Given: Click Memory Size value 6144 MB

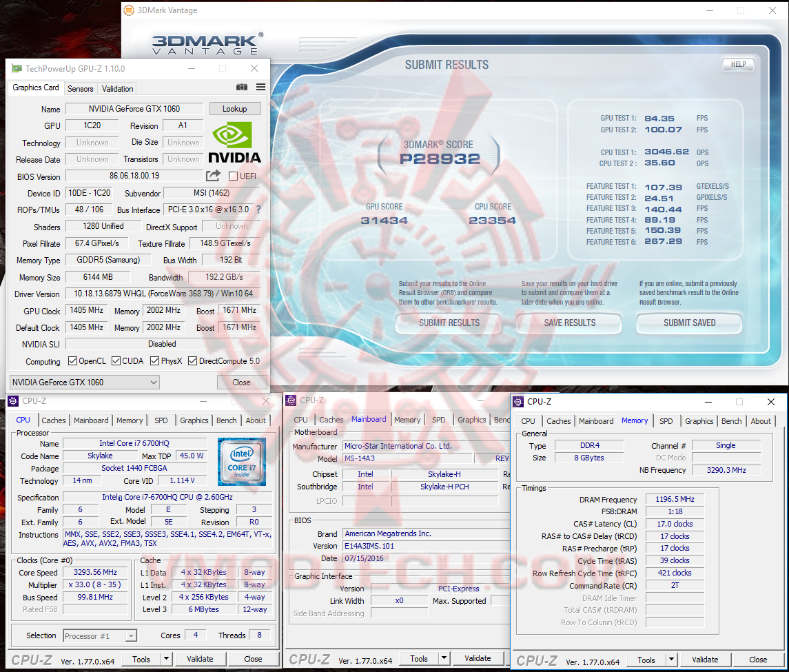Looking at the screenshot, I should click(x=98, y=277).
